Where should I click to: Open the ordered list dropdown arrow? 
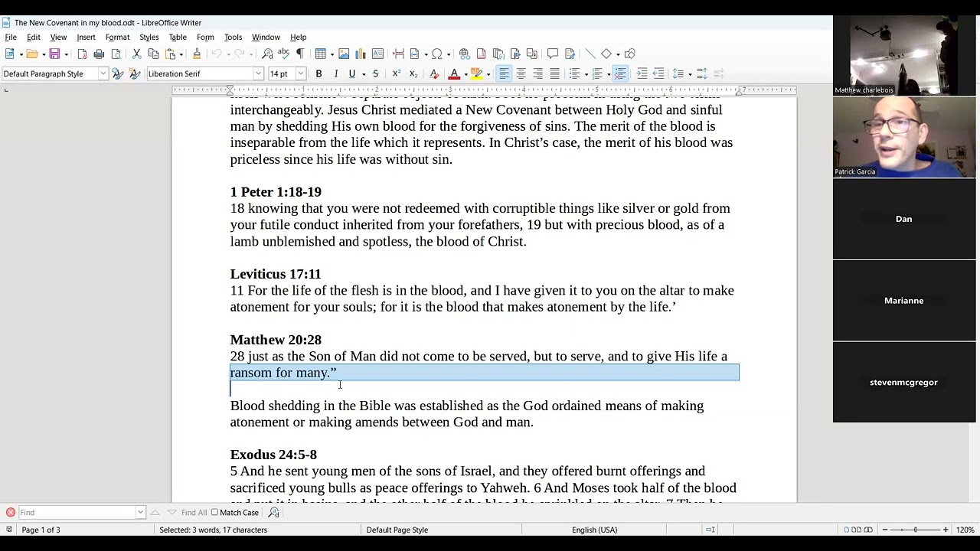tap(609, 74)
